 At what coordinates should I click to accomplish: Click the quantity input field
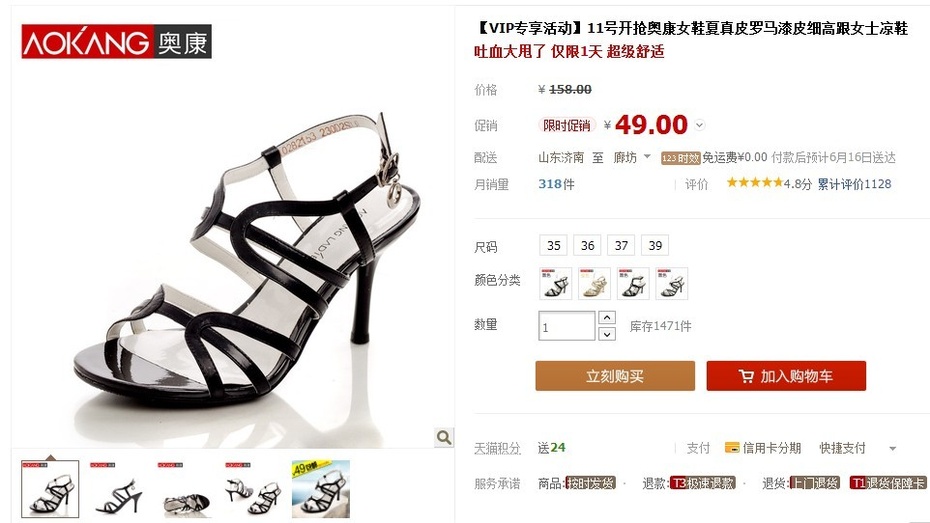566,326
